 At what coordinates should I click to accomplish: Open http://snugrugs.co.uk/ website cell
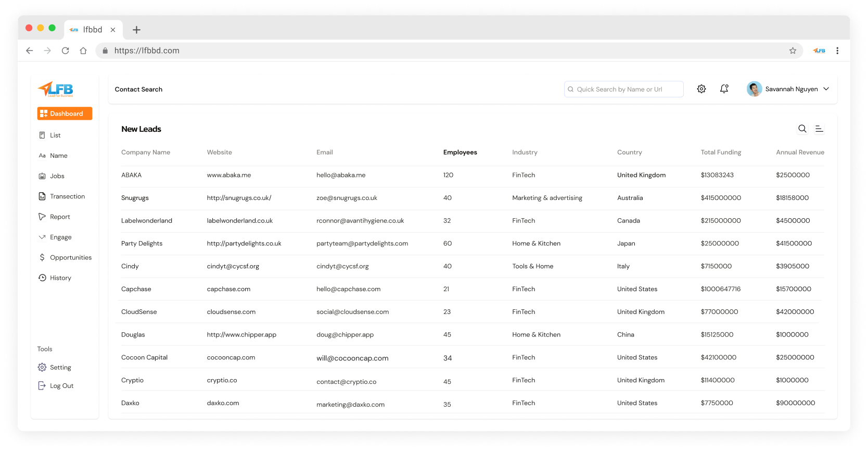click(x=239, y=198)
